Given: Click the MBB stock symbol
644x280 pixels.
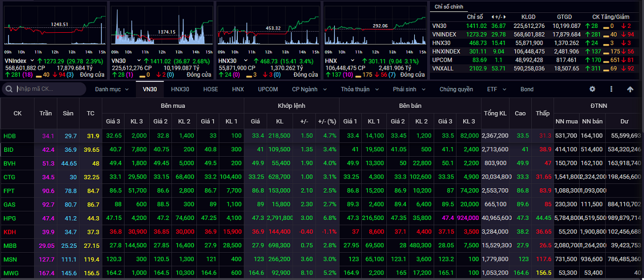Looking at the screenshot, I should point(10,246).
